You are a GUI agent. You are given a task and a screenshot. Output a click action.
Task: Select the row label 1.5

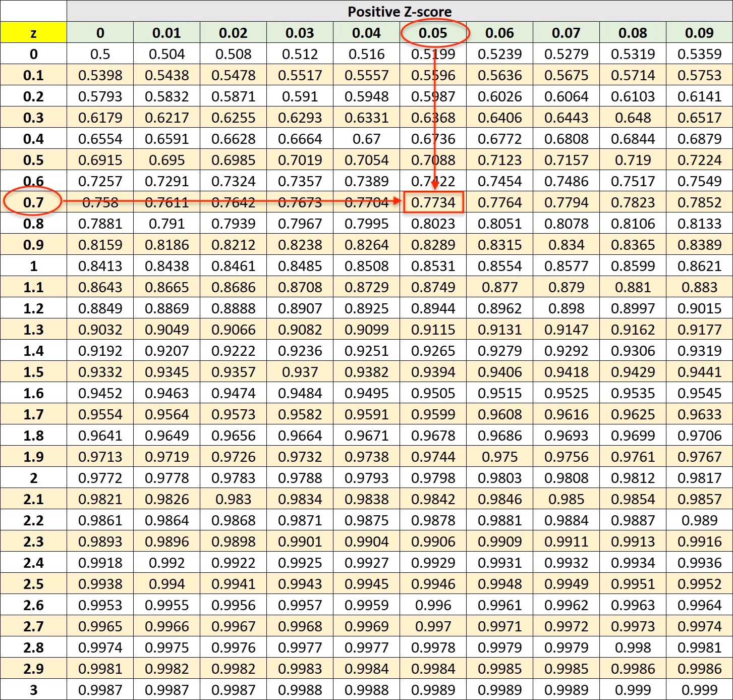pyautogui.click(x=32, y=372)
